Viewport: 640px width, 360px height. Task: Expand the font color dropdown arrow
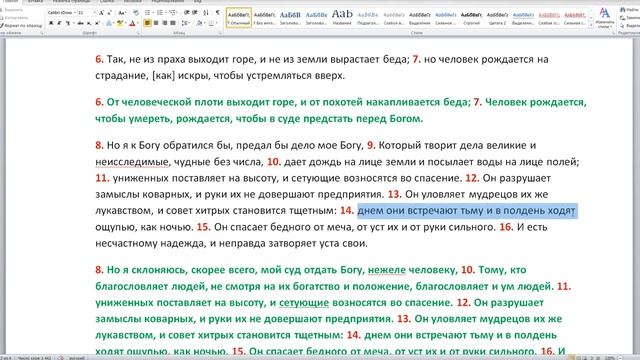137,23
